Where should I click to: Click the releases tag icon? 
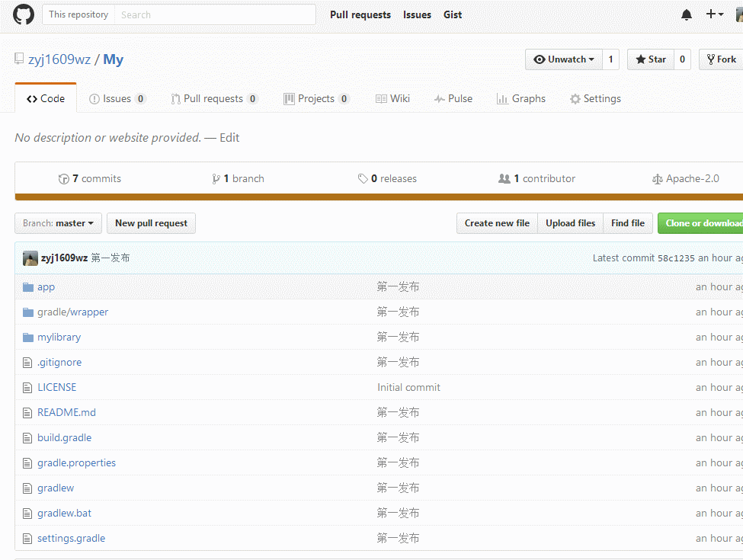[363, 179]
